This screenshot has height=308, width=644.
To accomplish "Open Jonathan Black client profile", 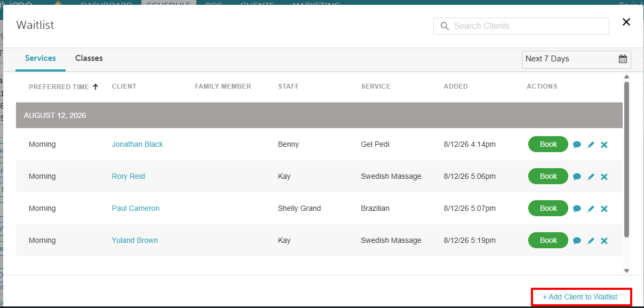I will (x=138, y=144).
